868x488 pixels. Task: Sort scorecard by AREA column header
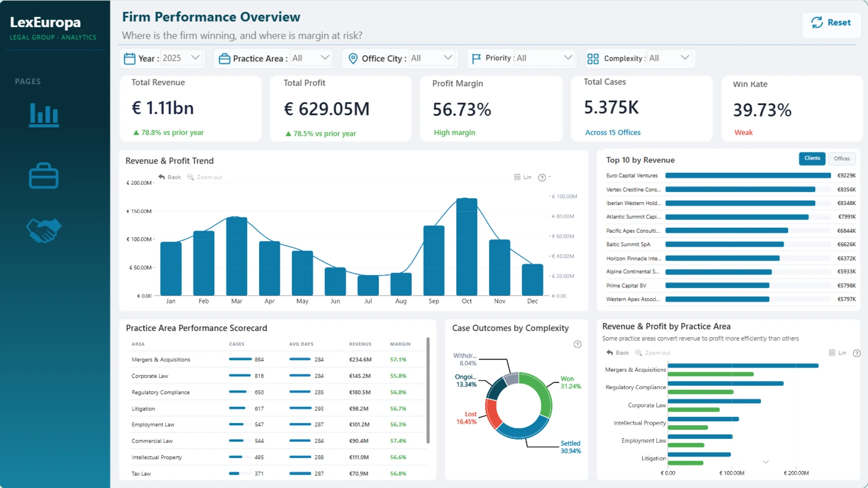click(x=138, y=344)
